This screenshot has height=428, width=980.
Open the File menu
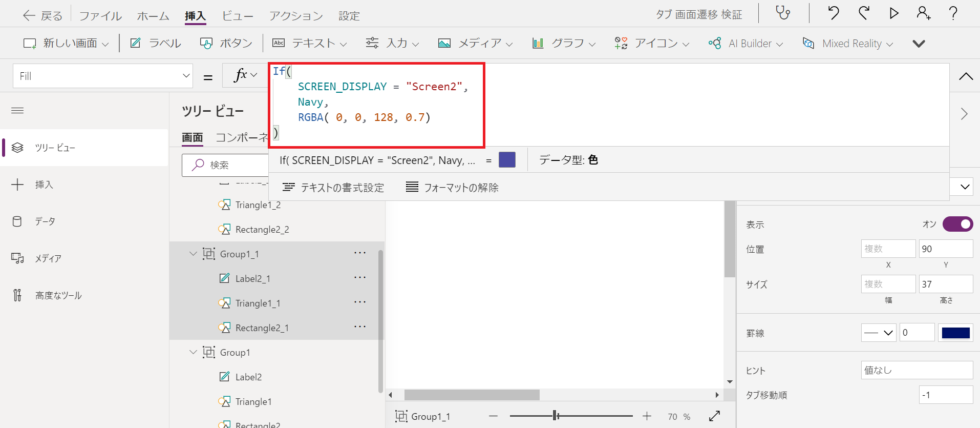(x=100, y=16)
